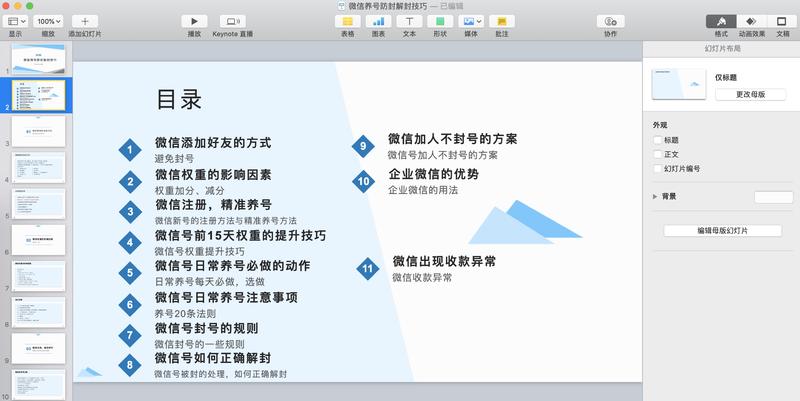Click diamond number 1 icon

point(130,150)
